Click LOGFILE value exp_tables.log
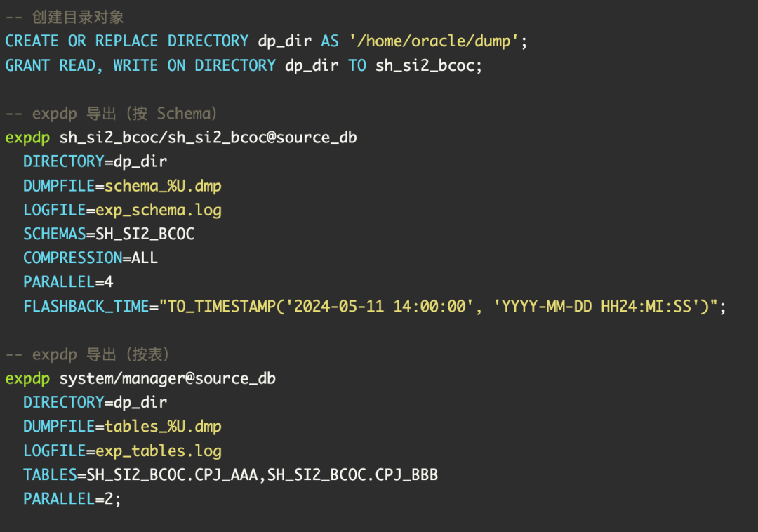This screenshot has width=758, height=532. point(159,451)
